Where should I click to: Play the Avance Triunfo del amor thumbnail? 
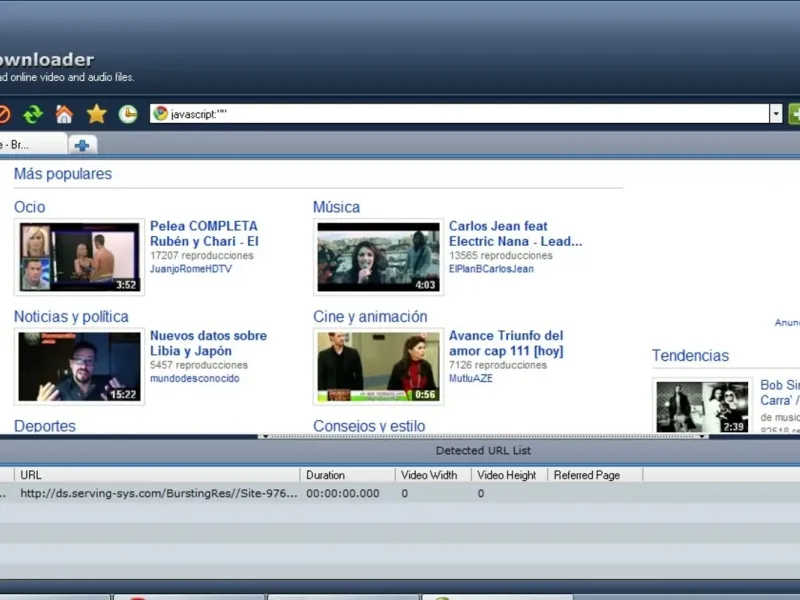[x=378, y=367]
